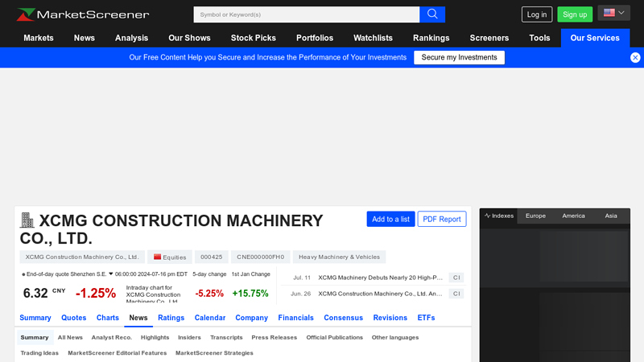The image size is (644, 362).
Task: Click the 000425 ticker tag
Action: 212,257
